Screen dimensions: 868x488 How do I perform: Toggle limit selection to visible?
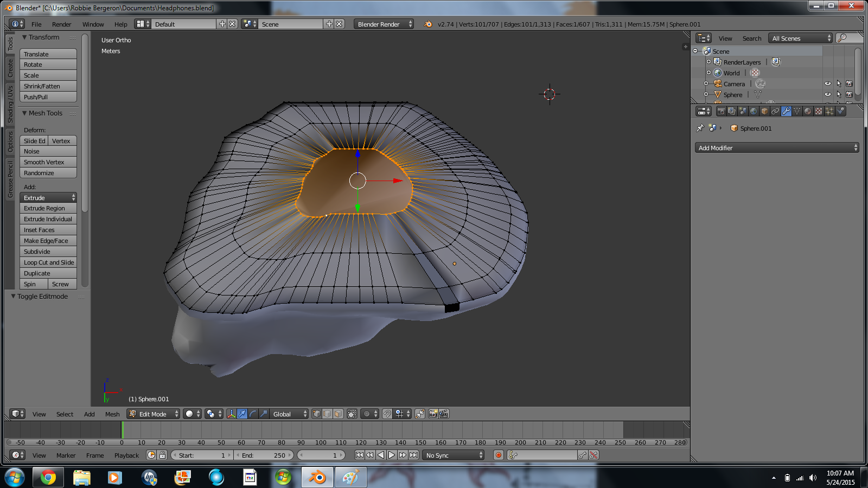pyautogui.click(x=352, y=414)
